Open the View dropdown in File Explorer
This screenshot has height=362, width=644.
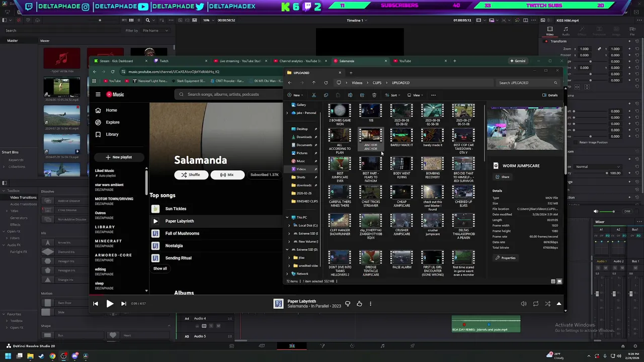coord(416,95)
